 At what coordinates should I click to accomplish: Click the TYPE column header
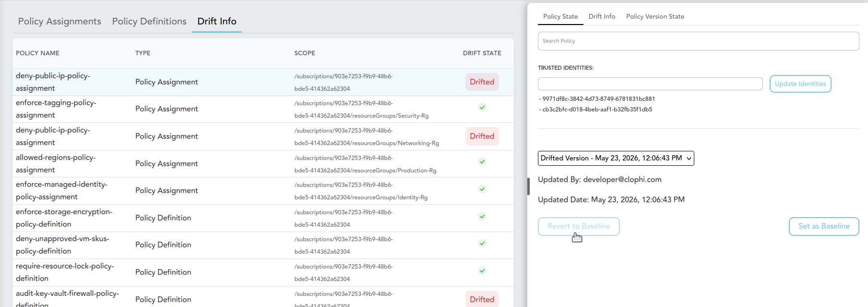click(x=143, y=53)
